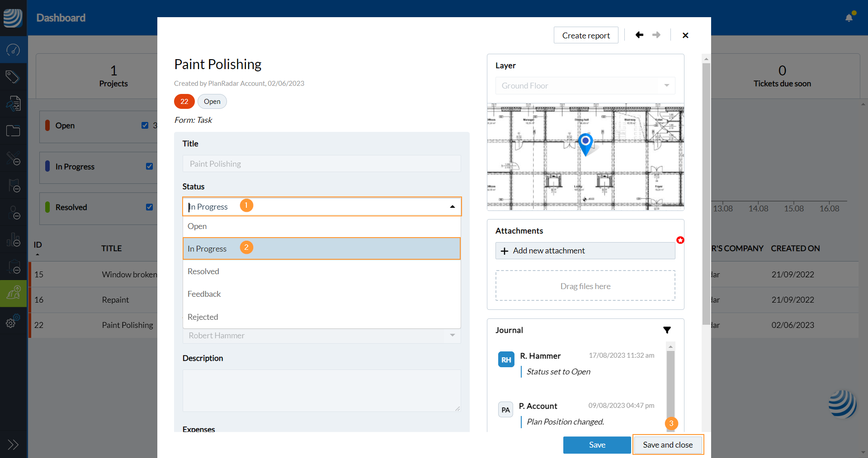Open the folder icon in sidebar
This screenshot has height=458, width=868.
point(13,131)
